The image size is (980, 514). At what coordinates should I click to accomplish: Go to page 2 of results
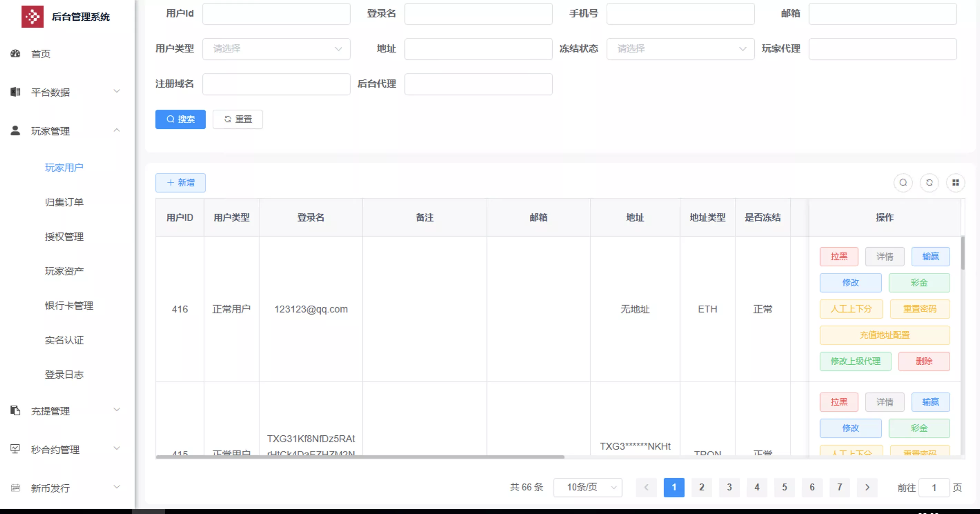coord(702,487)
